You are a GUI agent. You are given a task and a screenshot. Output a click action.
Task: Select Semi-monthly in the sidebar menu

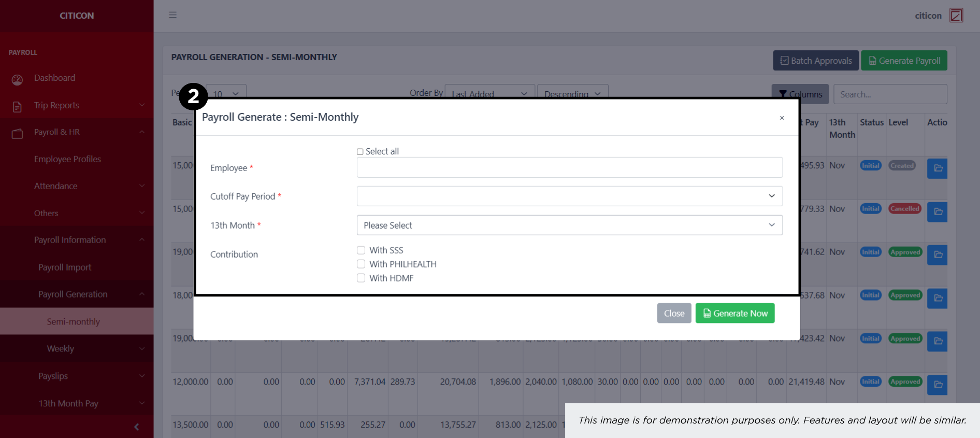(x=74, y=321)
